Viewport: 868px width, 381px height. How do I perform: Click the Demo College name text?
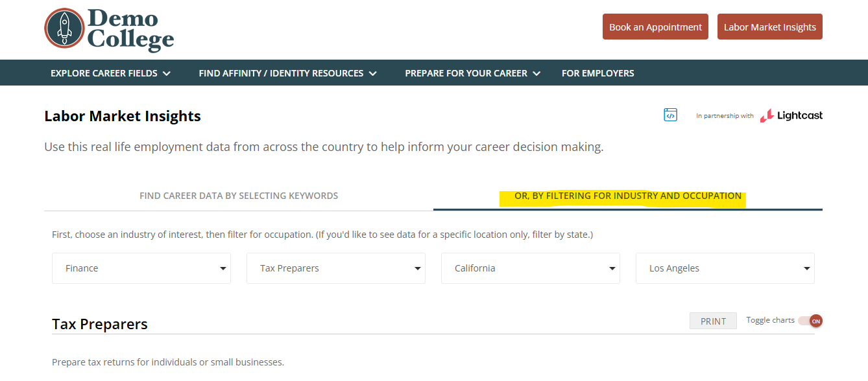pos(130,30)
